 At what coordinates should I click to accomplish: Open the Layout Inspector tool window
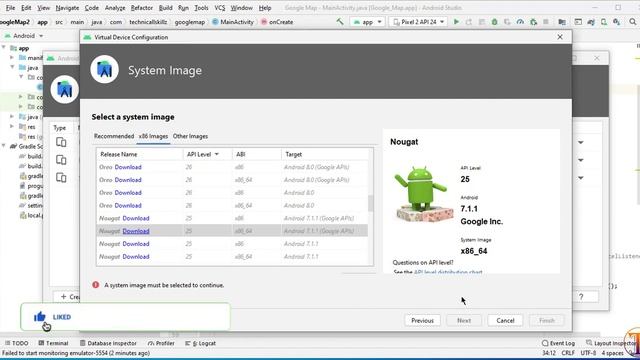[612, 343]
